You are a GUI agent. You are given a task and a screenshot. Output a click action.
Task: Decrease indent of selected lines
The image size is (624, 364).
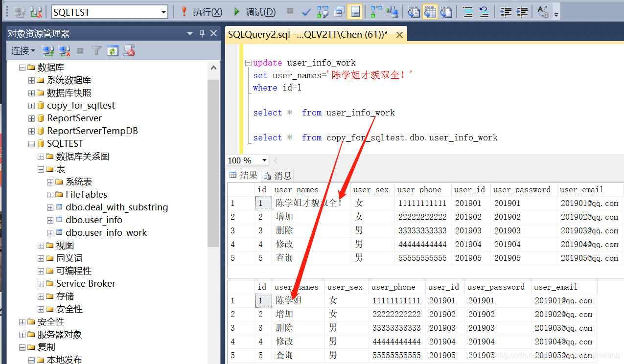pyautogui.click(x=506, y=12)
